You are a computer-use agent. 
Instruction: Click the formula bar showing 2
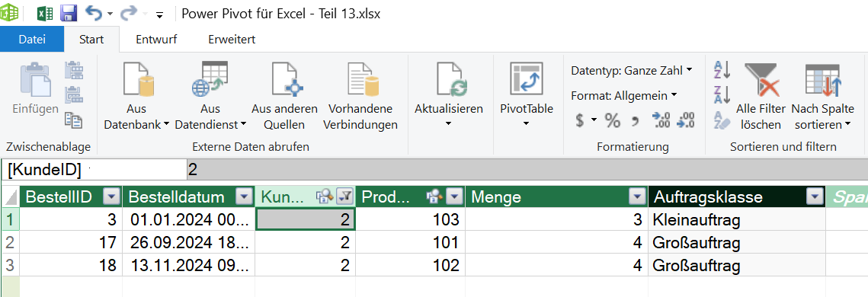(527, 170)
